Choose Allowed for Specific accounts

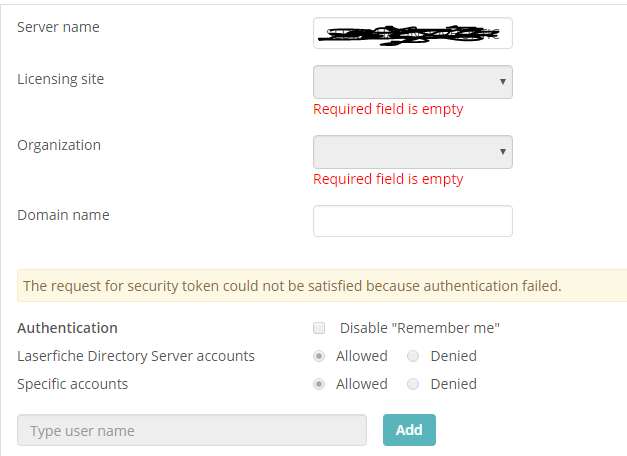coord(319,384)
